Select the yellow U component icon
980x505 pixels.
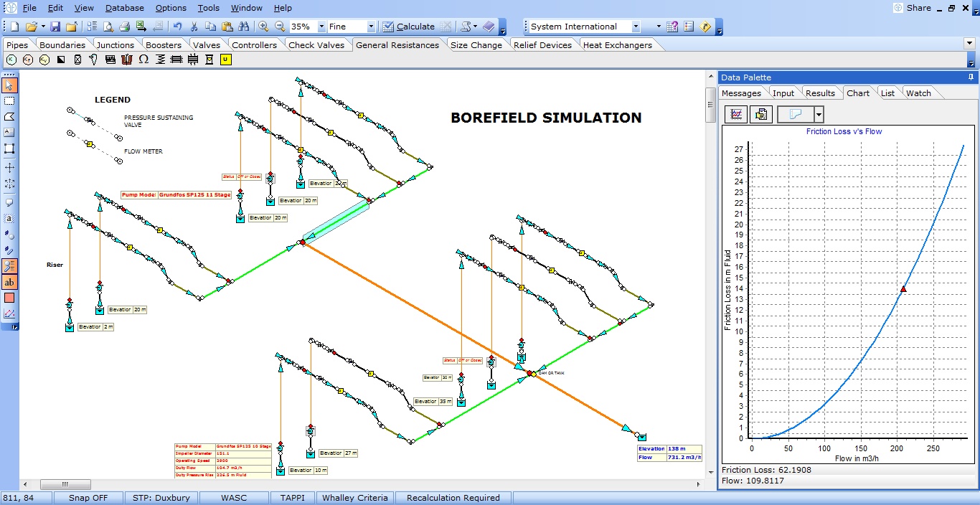(226, 60)
